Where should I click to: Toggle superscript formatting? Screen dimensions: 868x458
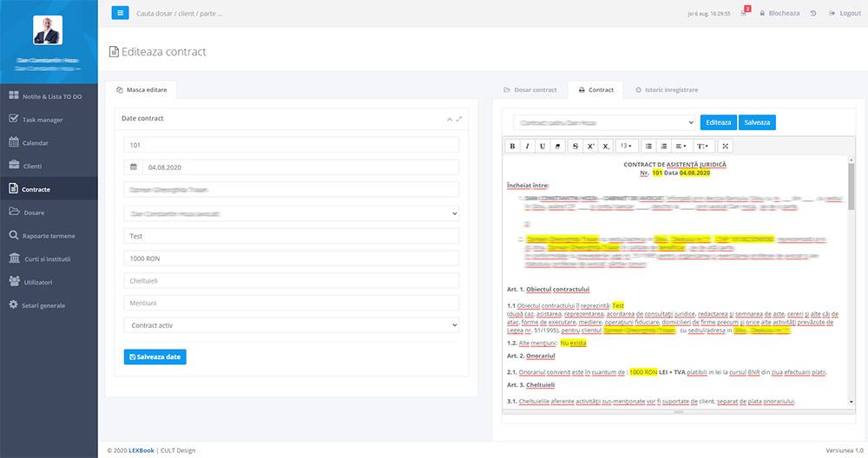pyautogui.click(x=590, y=146)
